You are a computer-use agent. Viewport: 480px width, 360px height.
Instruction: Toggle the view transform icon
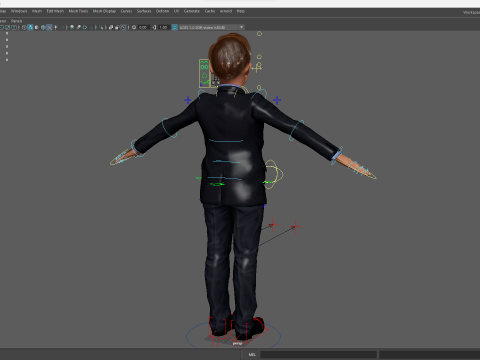[x=174, y=27]
